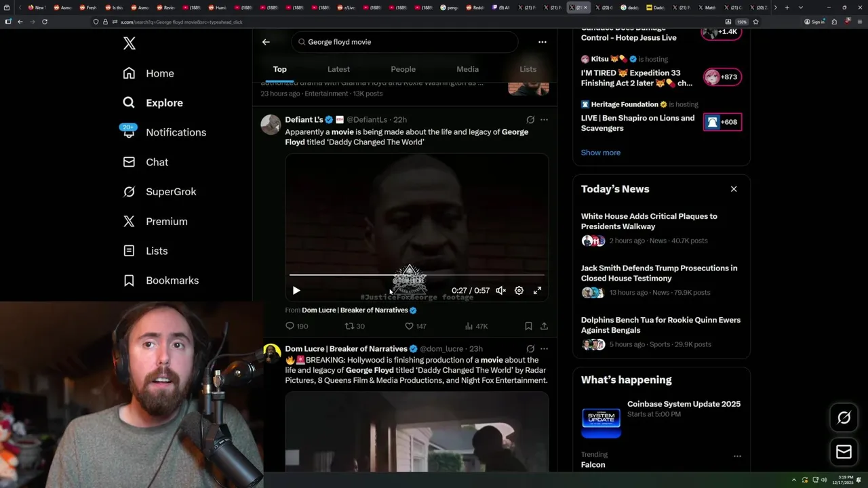Go to Home in sidebar
868x488 pixels.
click(149, 73)
